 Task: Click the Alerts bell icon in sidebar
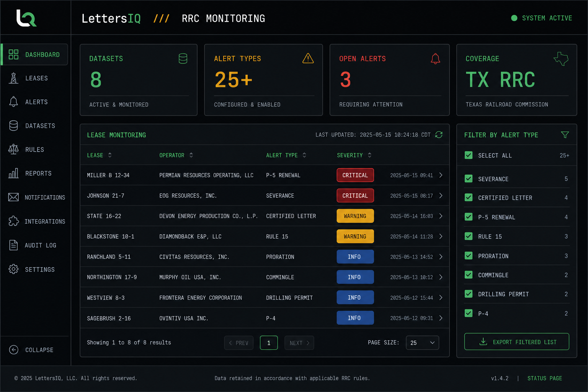(13, 102)
